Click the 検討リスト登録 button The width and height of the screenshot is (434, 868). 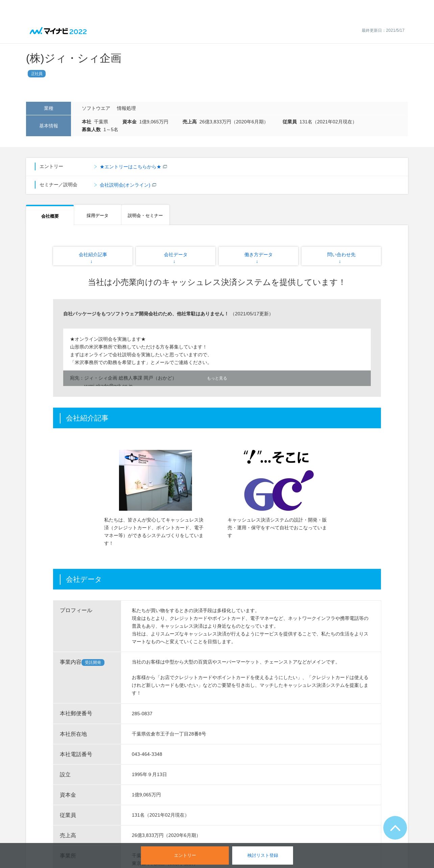tap(263, 855)
